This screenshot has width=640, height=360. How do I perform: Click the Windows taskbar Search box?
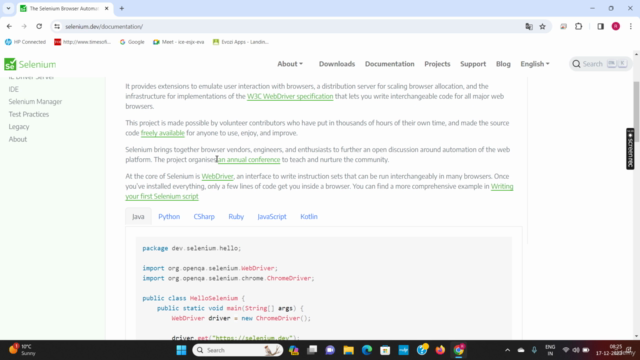click(238, 350)
